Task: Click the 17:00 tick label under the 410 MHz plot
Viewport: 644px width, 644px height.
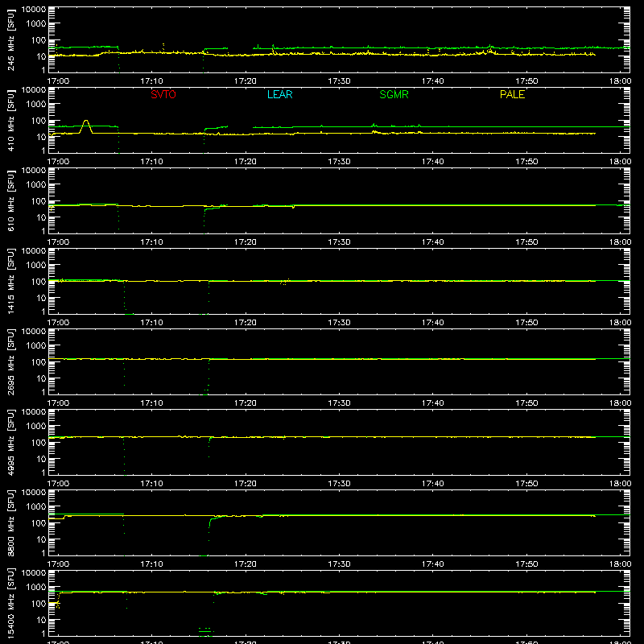Action: [x=58, y=162]
